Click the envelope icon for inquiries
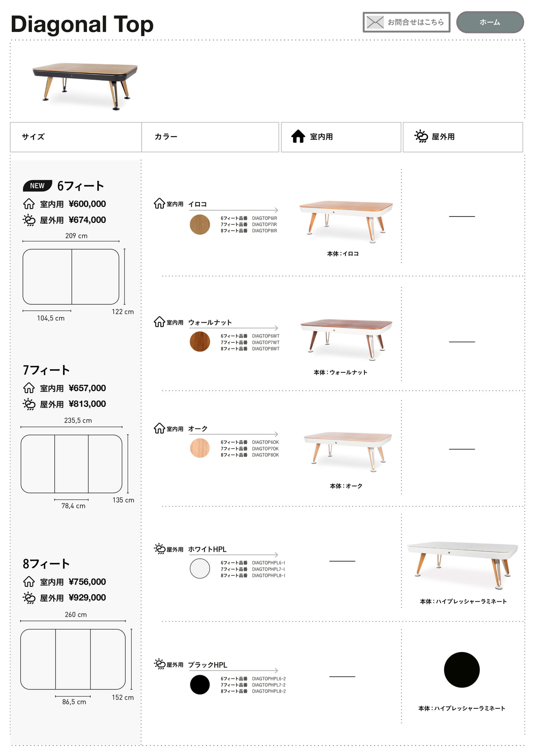The image size is (535, 756). (x=375, y=22)
